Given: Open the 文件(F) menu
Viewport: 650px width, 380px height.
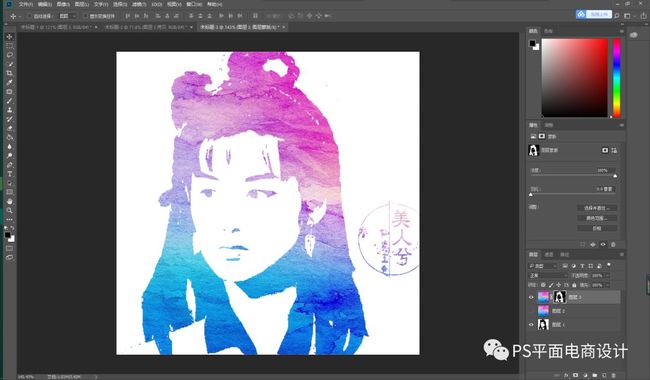Looking at the screenshot, I should tap(26, 4).
